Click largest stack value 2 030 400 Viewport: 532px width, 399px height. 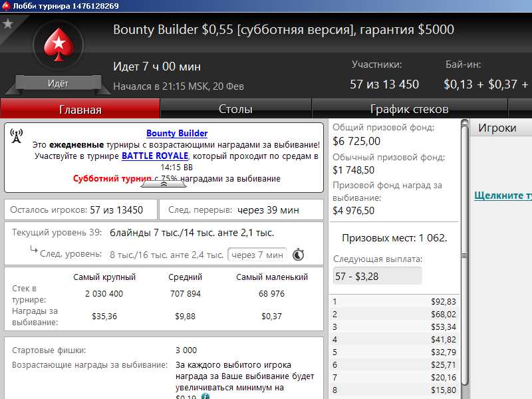(x=104, y=293)
